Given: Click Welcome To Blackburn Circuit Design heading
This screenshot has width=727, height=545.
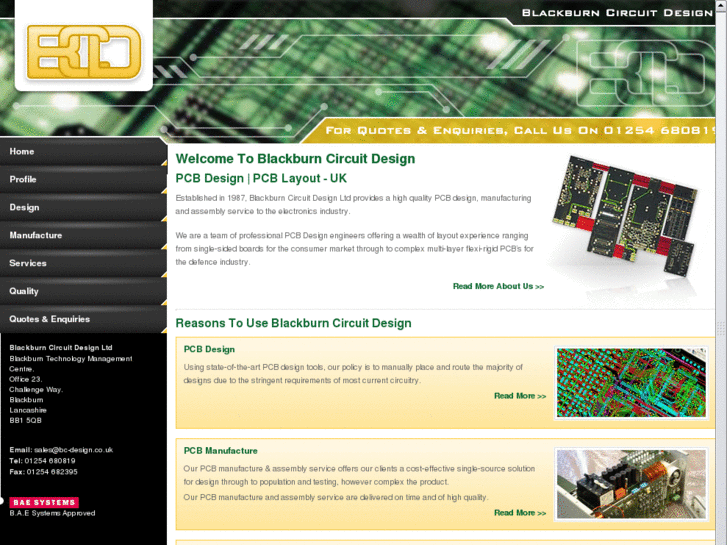Looking at the screenshot, I should [x=295, y=159].
